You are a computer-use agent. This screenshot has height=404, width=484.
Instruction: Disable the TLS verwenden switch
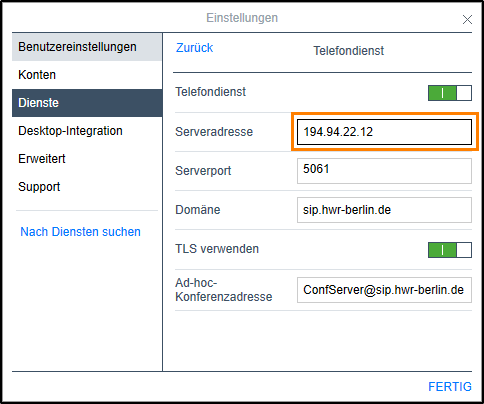point(450,250)
